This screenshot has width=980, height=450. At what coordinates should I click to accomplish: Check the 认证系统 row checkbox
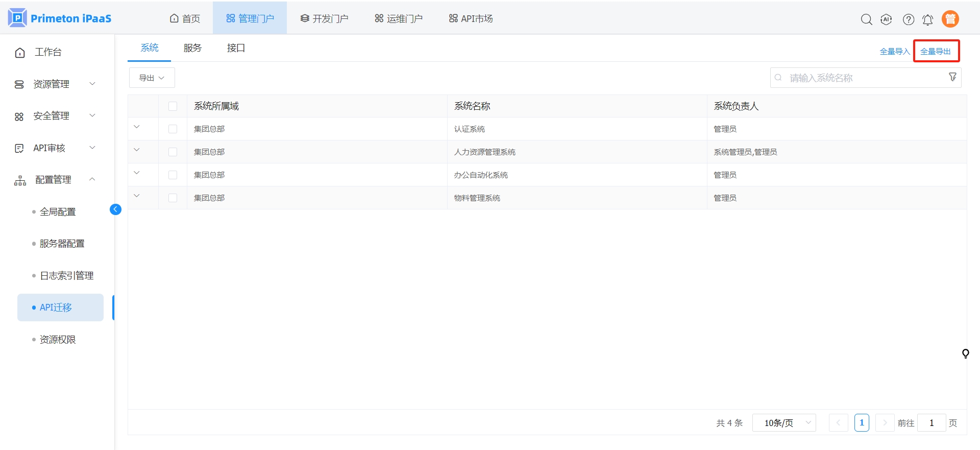click(173, 129)
